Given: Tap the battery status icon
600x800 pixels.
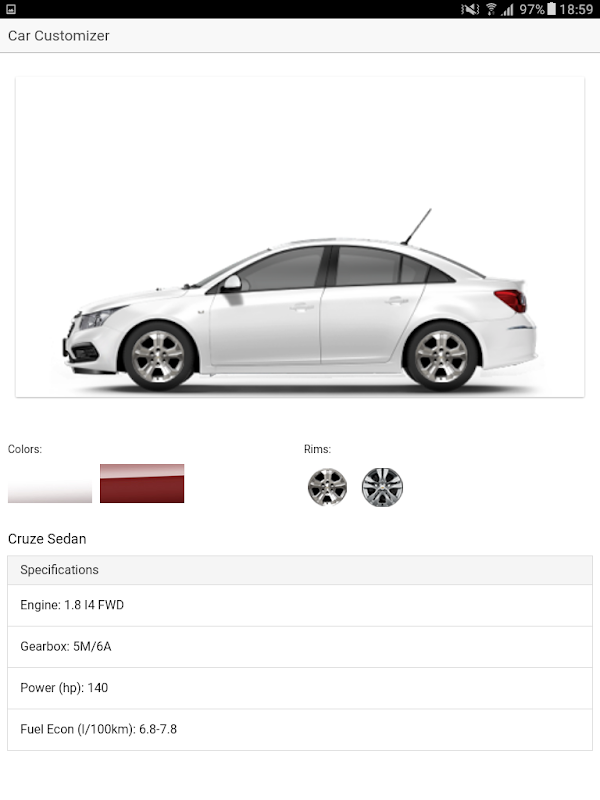Looking at the screenshot, I should 552,9.
